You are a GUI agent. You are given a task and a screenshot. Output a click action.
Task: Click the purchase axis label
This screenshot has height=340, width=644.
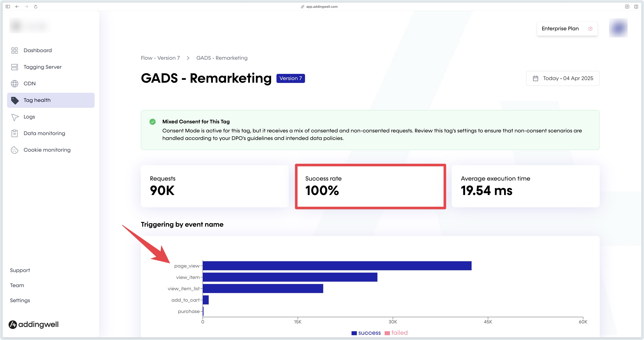[x=189, y=311]
